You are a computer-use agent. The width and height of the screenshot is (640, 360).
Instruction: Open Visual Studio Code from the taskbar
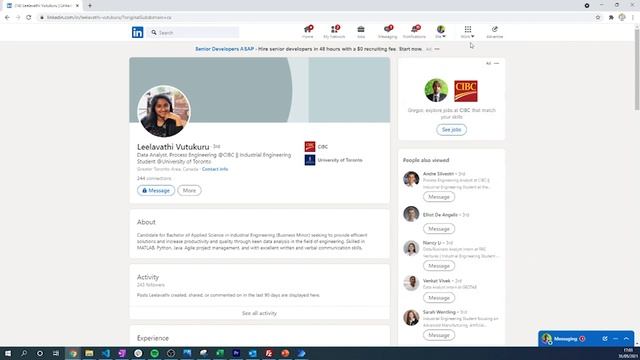106,353
